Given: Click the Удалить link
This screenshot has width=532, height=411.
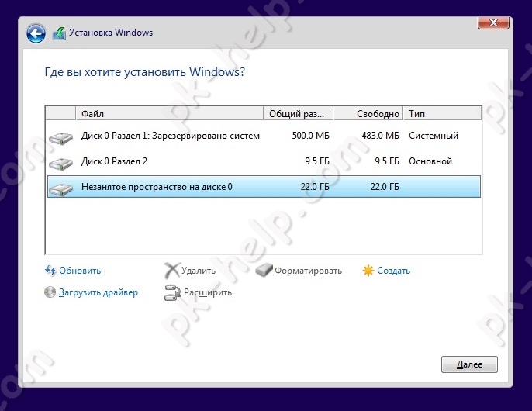Looking at the screenshot, I should 199,271.
